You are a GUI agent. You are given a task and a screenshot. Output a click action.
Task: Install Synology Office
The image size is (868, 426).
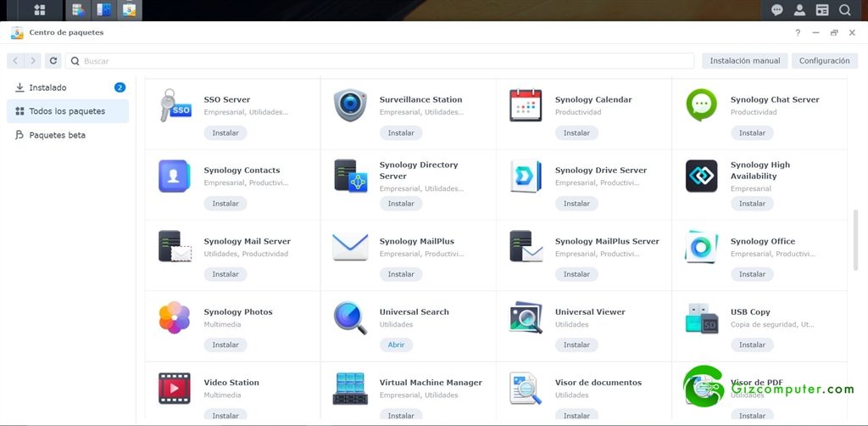753,274
